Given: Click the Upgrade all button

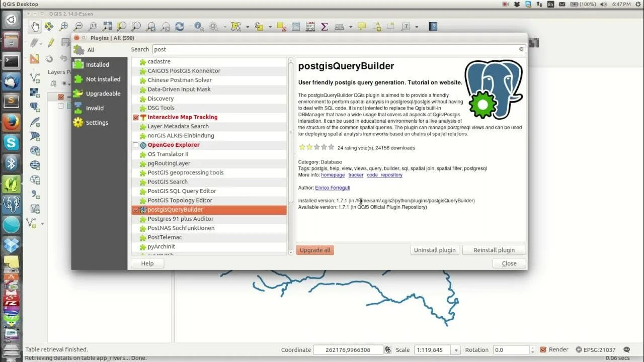Looking at the screenshot, I should [315, 250].
